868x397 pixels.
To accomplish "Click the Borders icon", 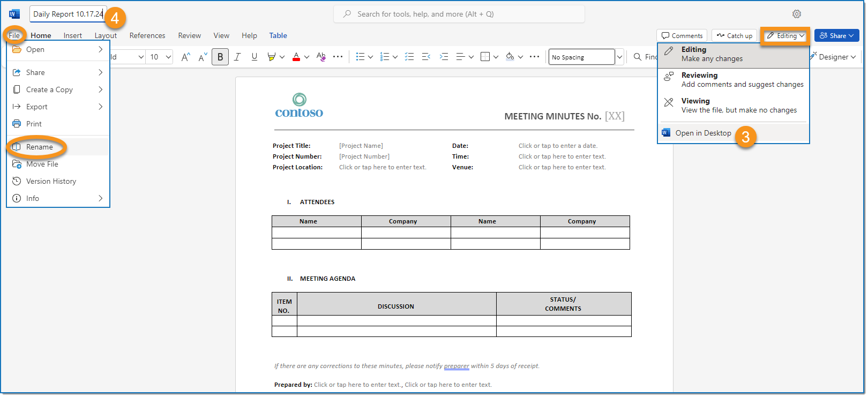I will (x=485, y=57).
